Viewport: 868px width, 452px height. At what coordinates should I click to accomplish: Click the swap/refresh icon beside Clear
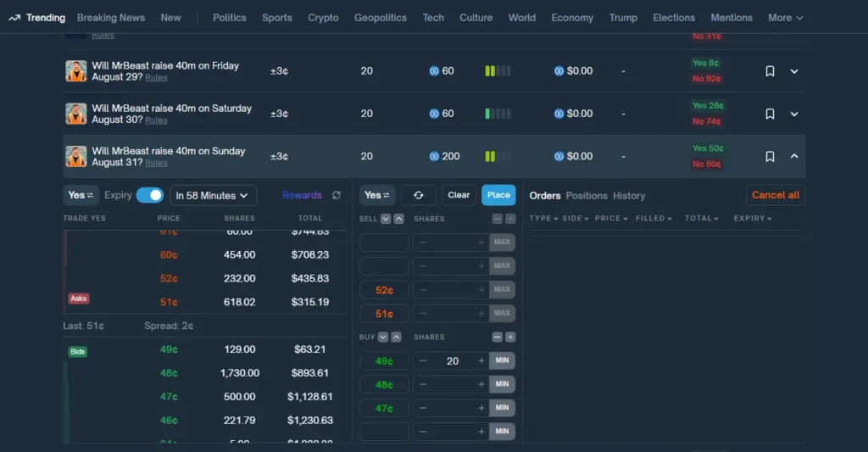coord(419,195)
